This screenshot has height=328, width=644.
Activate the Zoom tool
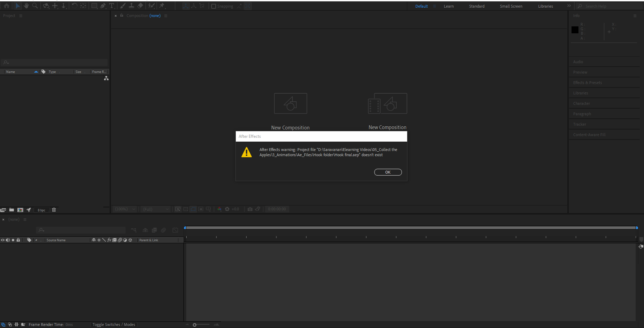coord(35,6)
